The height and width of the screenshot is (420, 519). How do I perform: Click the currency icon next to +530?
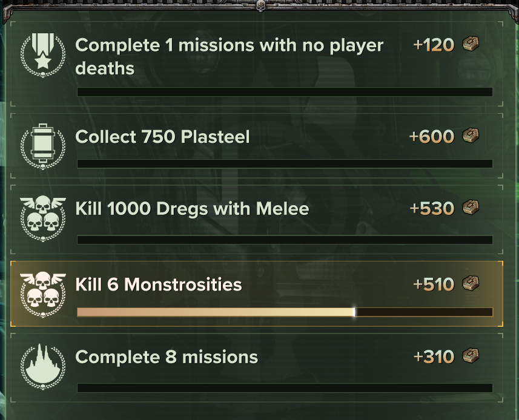[x=471, y=208]
